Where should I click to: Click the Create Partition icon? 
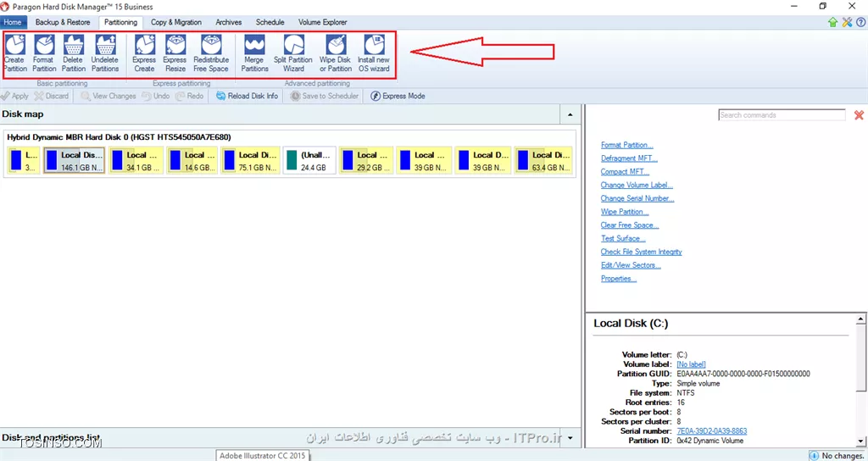click(15, 53)
